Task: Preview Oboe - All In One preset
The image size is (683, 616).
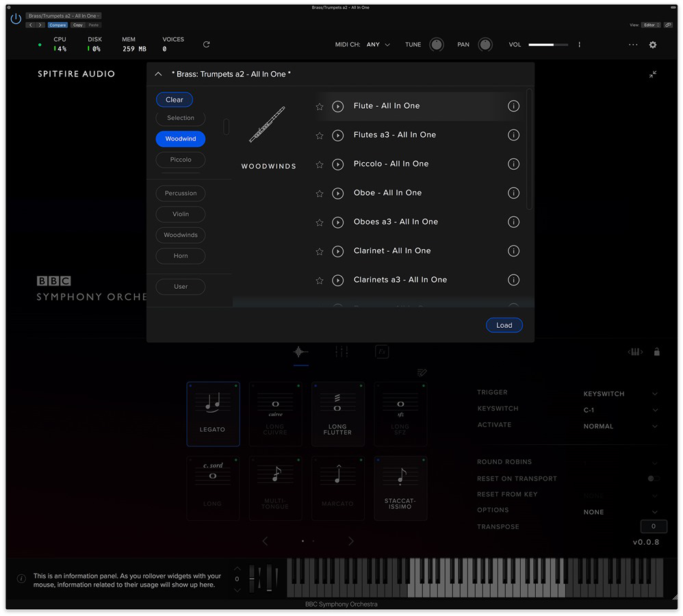Action: [337, 194]
